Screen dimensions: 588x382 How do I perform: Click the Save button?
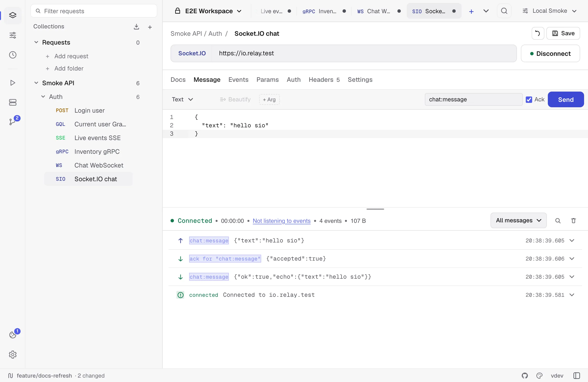pos(563,33)
